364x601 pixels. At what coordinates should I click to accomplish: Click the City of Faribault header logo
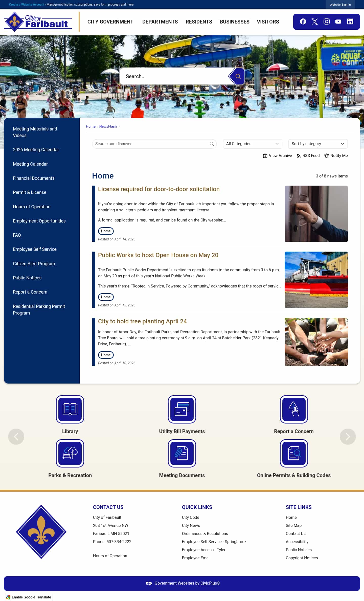coord(38,22)
